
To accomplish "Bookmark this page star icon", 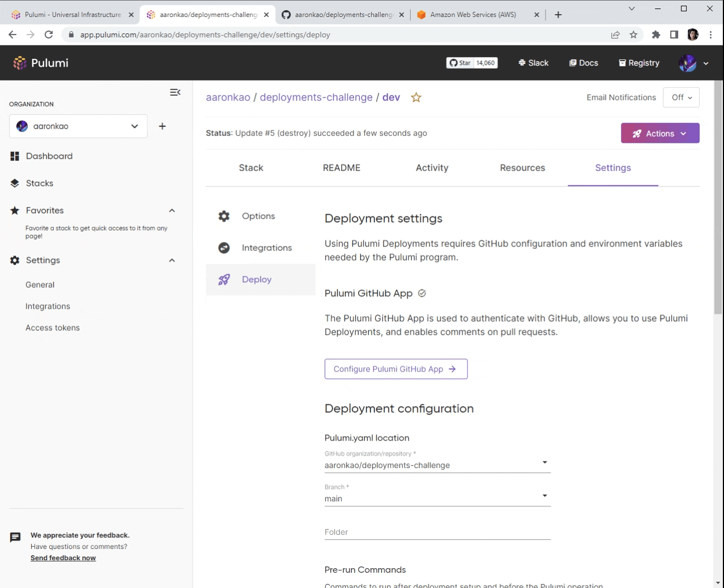I will [633, 35].
